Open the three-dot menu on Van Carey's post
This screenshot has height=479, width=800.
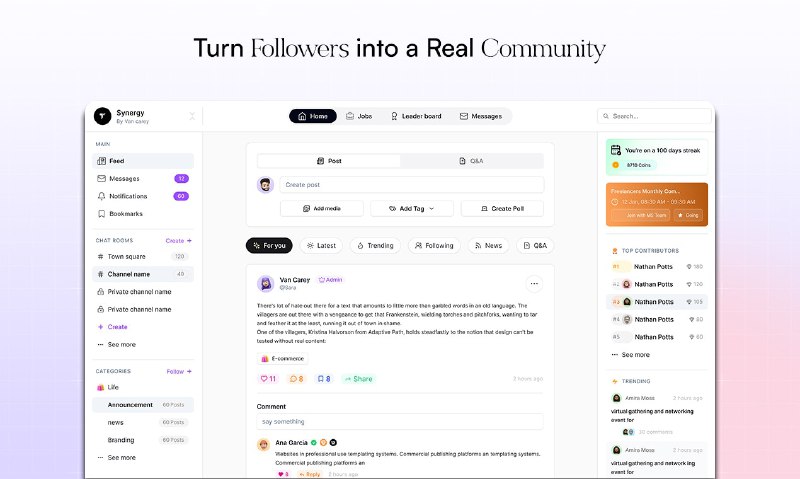pyautogui.click(x=534, y=284)
